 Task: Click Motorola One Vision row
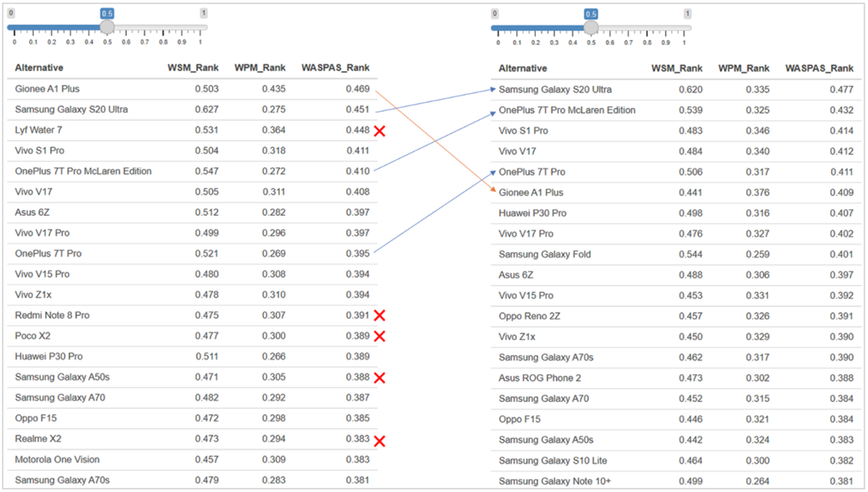coord(57,459)
